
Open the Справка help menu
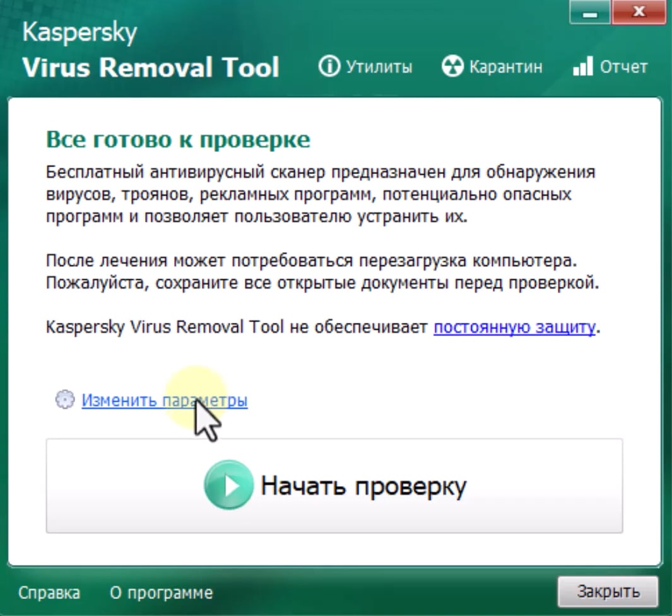click(x=50, y=593)
